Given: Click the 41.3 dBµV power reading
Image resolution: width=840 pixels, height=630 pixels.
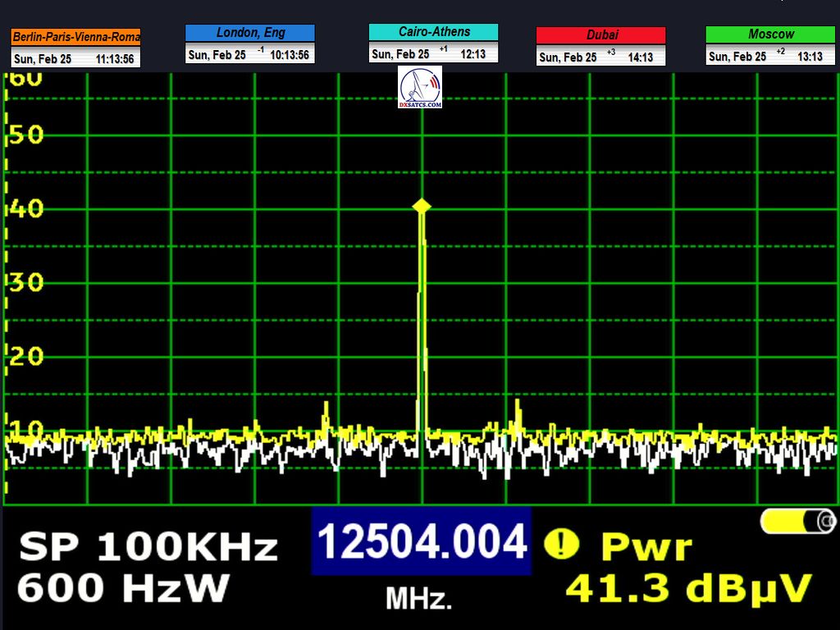Looking at the screenshot, I should point(689,588).
